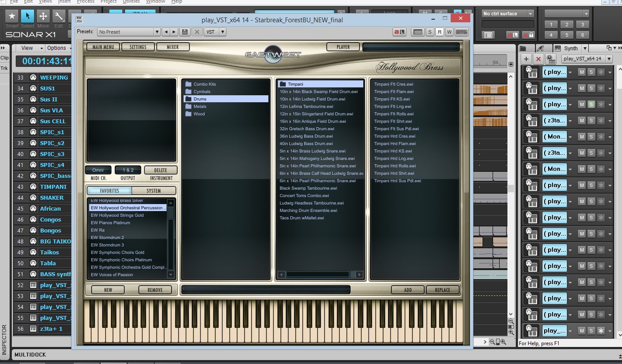Select EW Stormdrum 3 library
The image size is (622, 364).
(x=108, y=245)
